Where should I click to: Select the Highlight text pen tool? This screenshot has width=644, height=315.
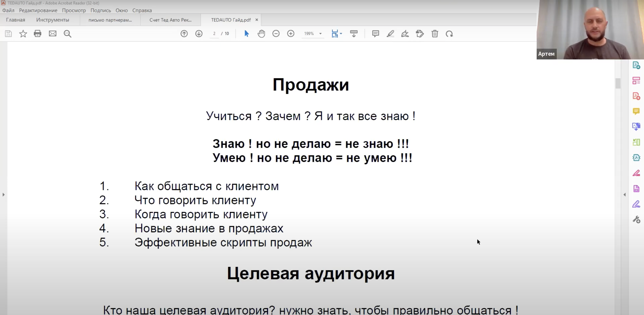click(x=390, y=34)
